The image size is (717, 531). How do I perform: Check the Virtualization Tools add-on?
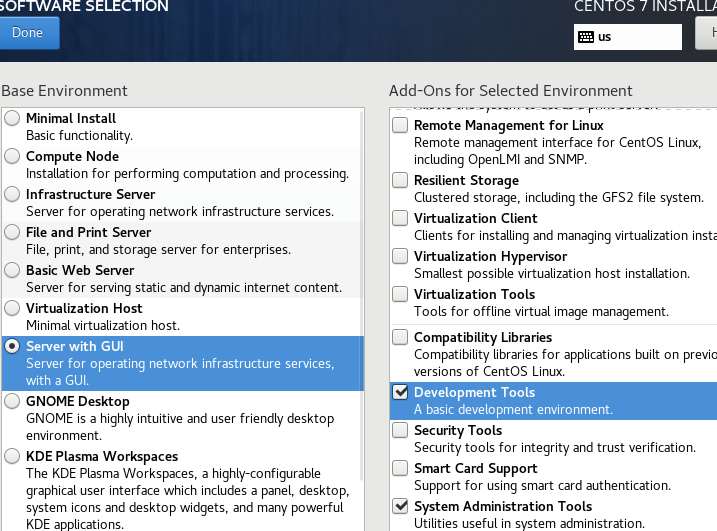click(400, 295)
